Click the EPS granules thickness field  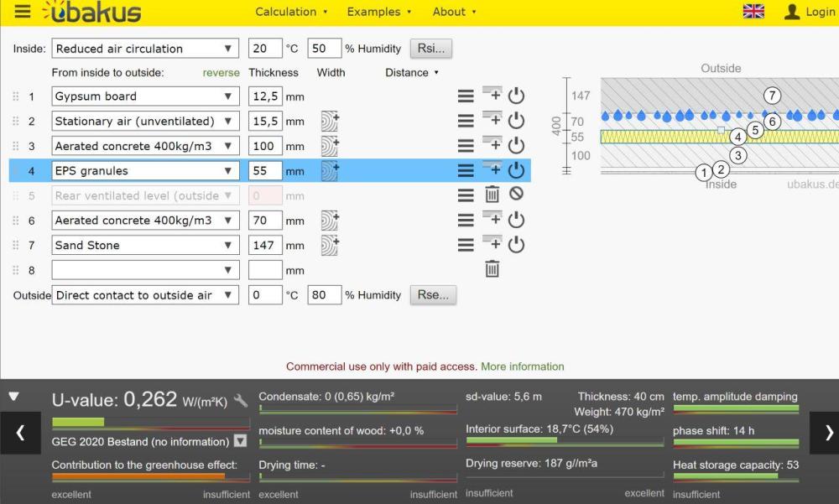pos(265,171)
